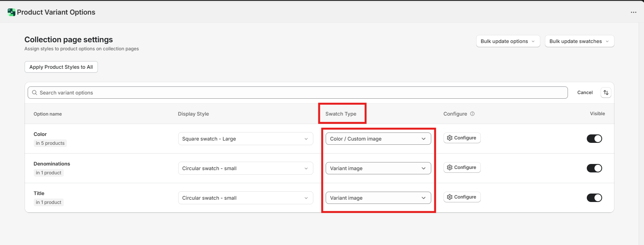
Task: Open the Bulk update swatches menu
Action: 579,41
